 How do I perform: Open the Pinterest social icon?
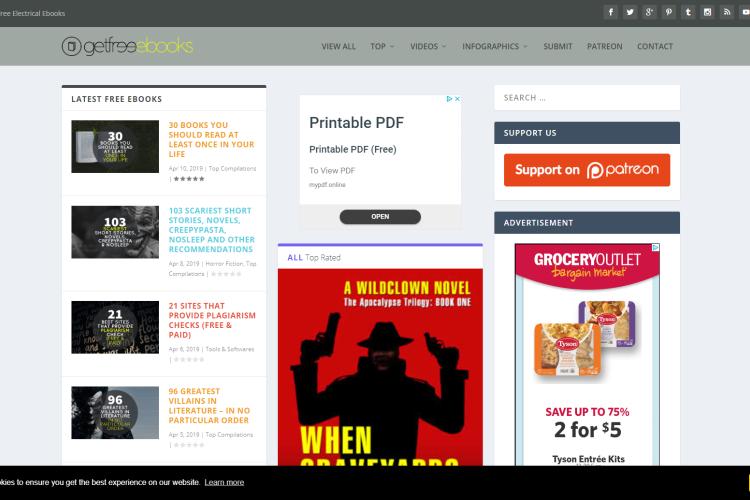pos(669,12)
